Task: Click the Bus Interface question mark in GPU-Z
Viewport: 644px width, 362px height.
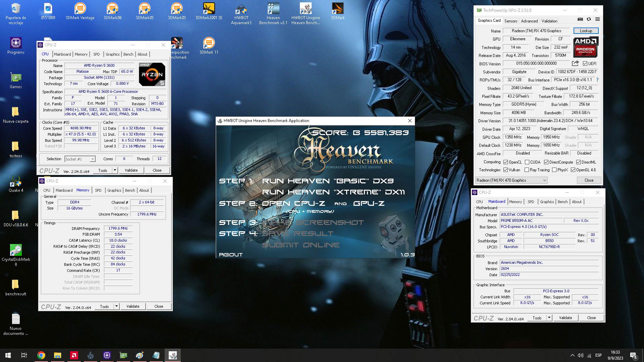Action: click(597, 80)
